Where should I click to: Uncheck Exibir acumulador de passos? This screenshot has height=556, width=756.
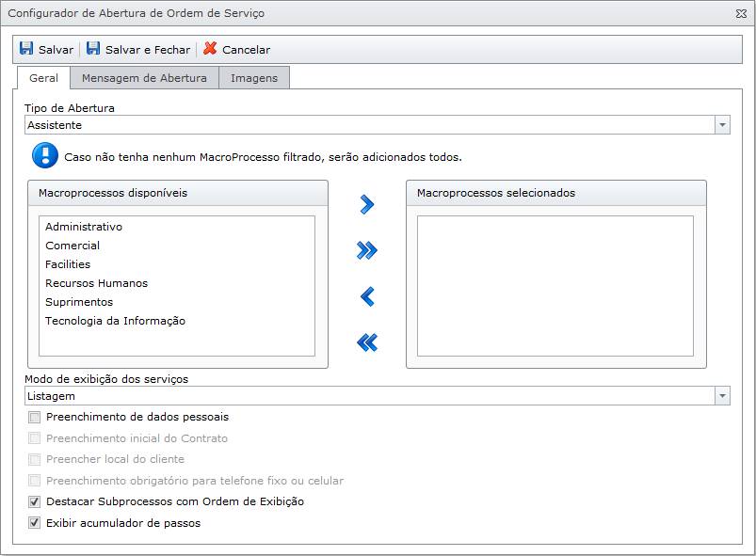click(34, 523)
